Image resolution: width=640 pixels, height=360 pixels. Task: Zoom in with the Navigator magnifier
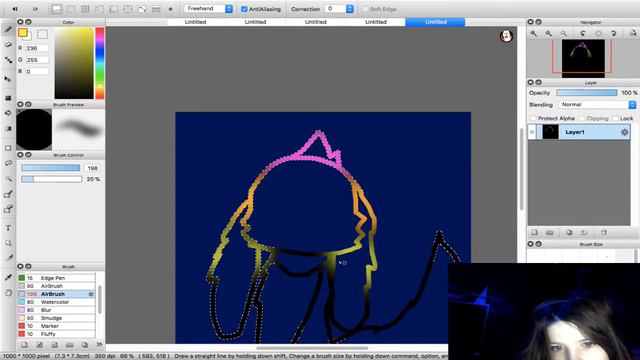[533, 33]
